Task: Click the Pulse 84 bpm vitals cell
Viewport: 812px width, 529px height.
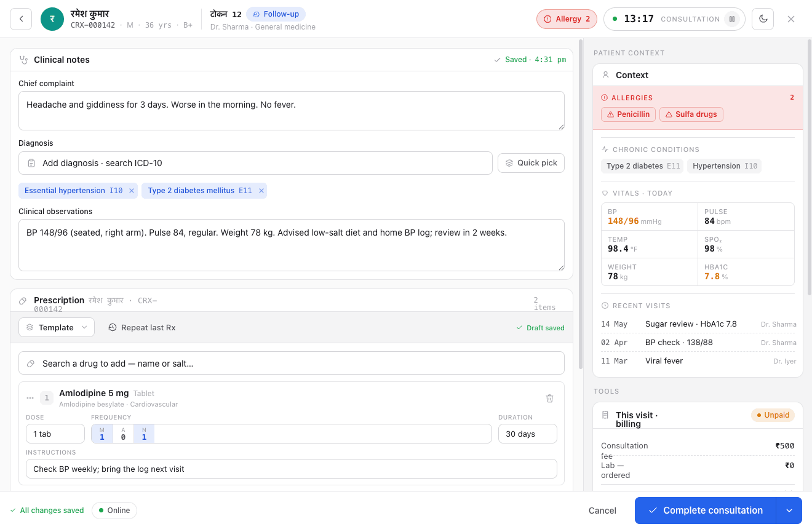Action: (746, 217)
